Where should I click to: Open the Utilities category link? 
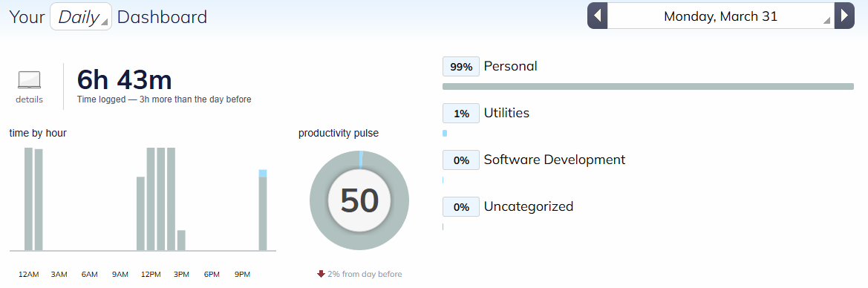point(506,113)
